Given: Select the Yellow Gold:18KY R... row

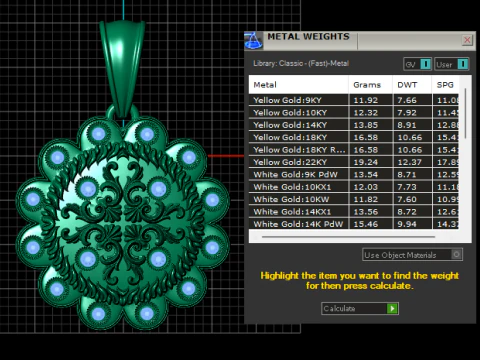Looking at the screenshot, I should tap(354, 150).
